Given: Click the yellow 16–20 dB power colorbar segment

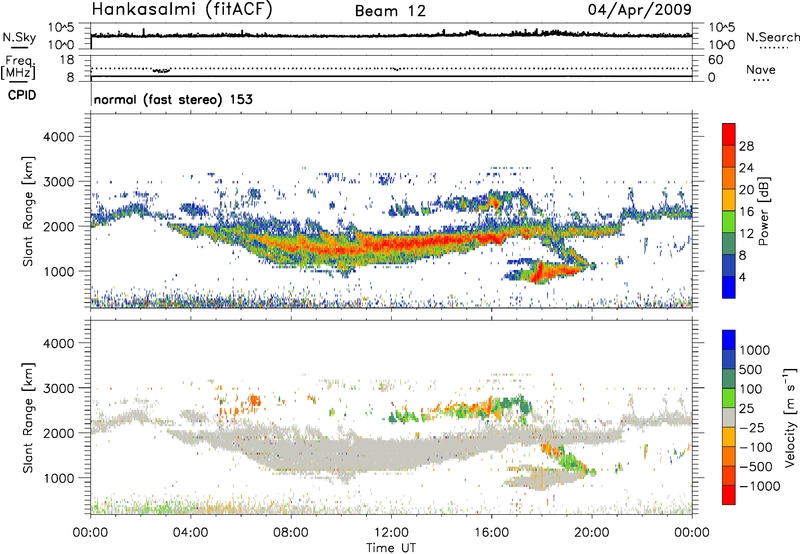Looking at the screenshot, I should tap(729, 199).
